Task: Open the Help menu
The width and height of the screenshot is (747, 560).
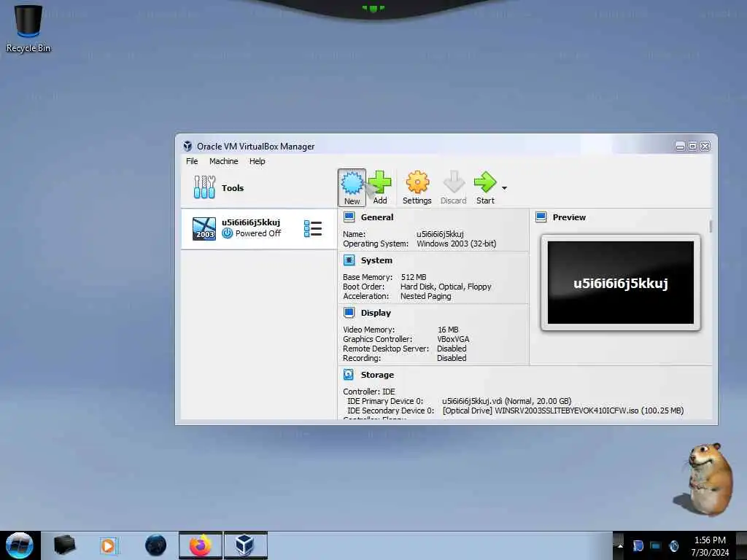Action: (x=258, y=161)
